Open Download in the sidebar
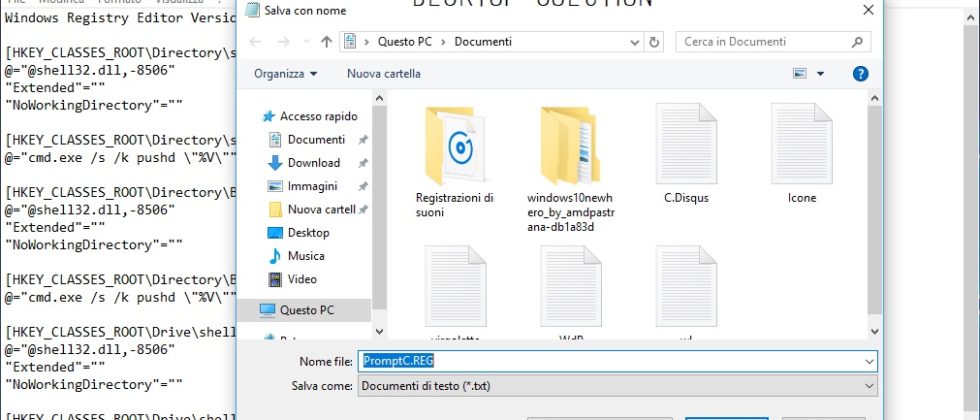Image resolution: width=980 pixels, height=420 pixels. [314, 162]
